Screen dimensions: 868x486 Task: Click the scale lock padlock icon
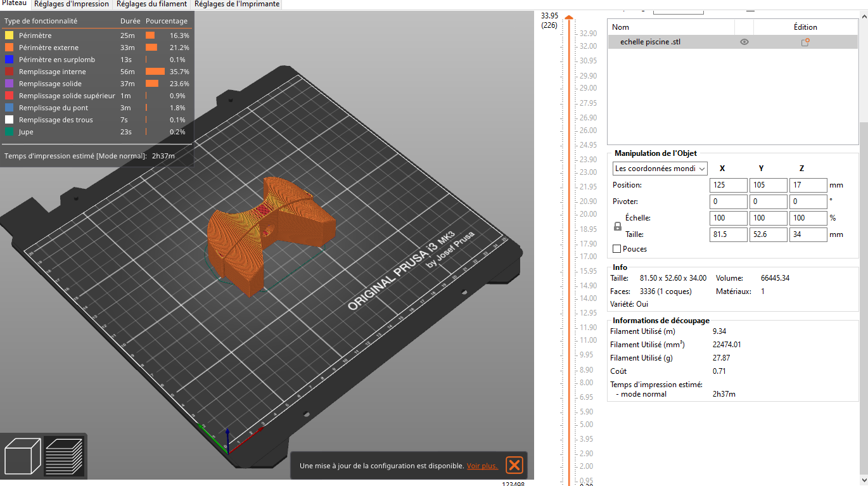618,226
